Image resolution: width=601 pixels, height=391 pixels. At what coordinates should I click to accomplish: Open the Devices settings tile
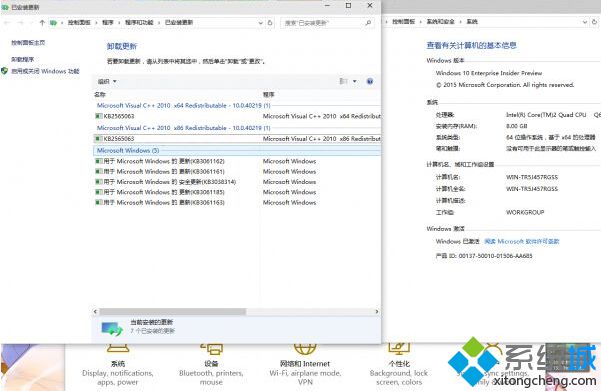pos(211,365)
